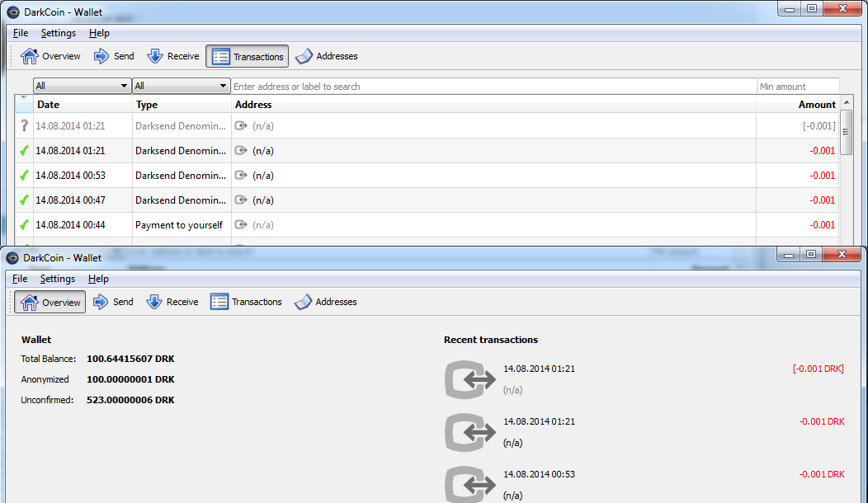This screenshot has width=868, height=503.
Task: Close the bottom DarkCoin wallet window
Action: point(842,255)
